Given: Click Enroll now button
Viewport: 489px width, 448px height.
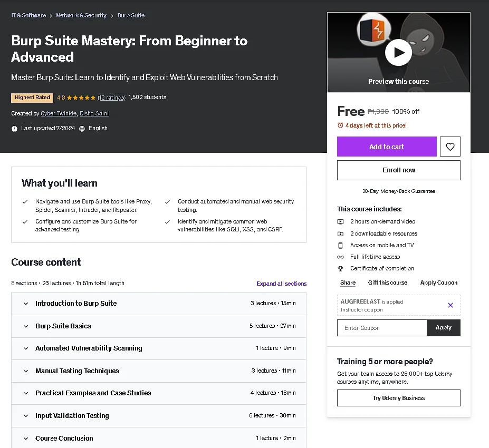Looking at the screenshot, I should pyautogui.click(x=399, y=170).
